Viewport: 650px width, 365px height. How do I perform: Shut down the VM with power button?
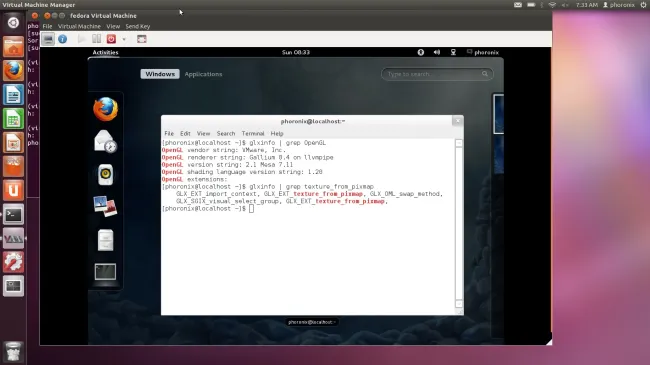[x=111, y=39]
